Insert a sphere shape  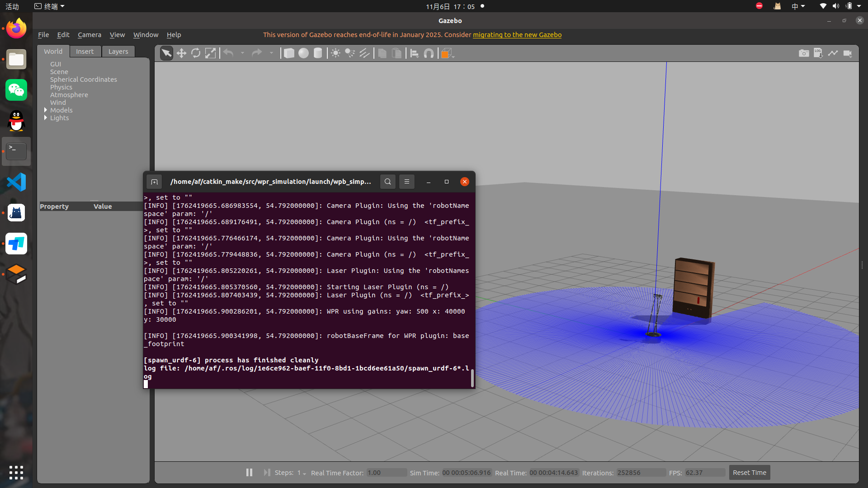click(303, 53)
